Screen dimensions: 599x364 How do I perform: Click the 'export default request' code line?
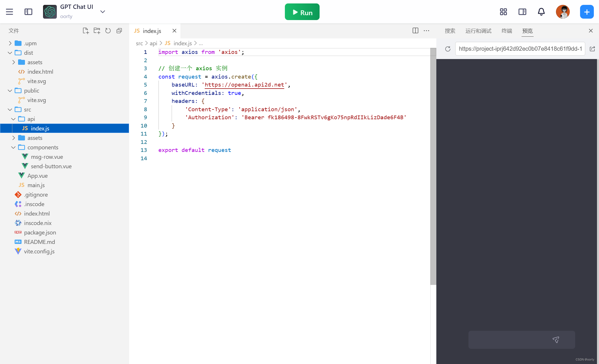(195, 150)
